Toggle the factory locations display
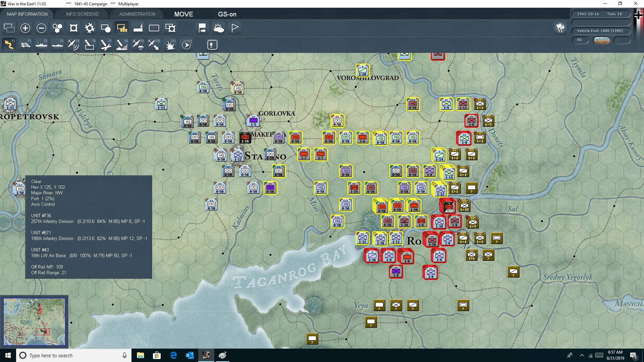This screenshot has height=362, width=644. coord(138,28)
